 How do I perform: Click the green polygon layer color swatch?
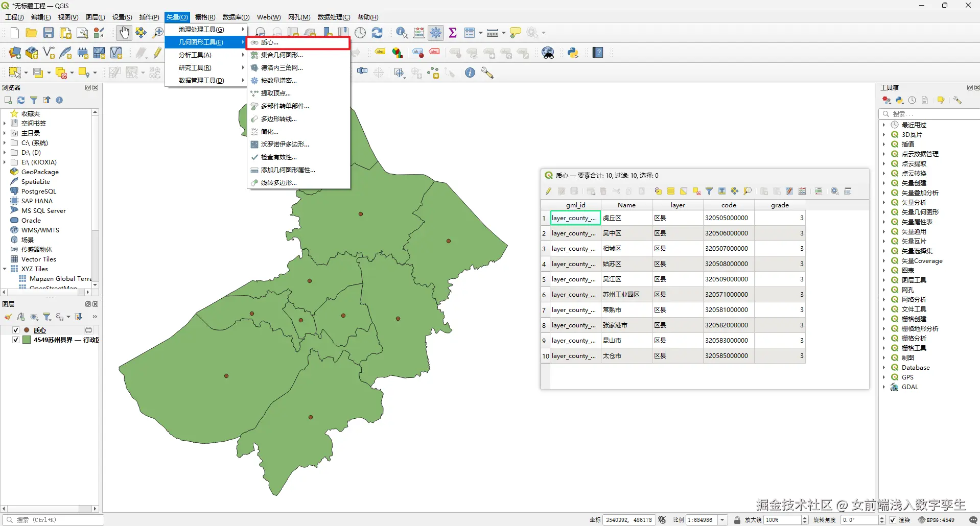coord(27,340)
